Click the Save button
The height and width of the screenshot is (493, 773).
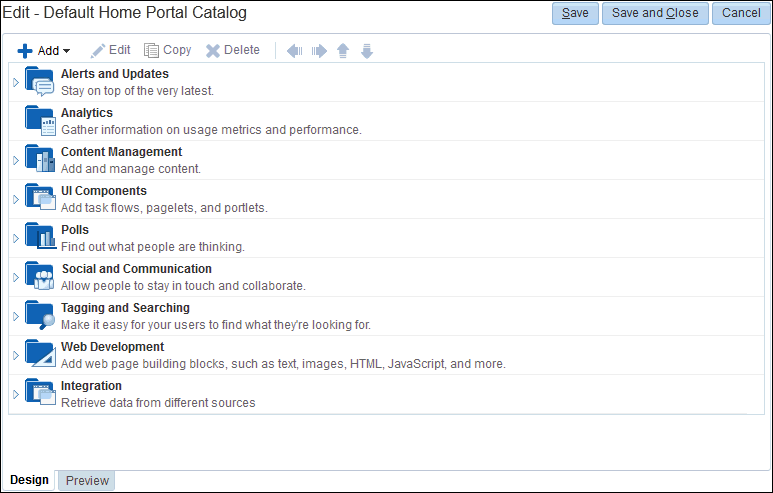575,13
